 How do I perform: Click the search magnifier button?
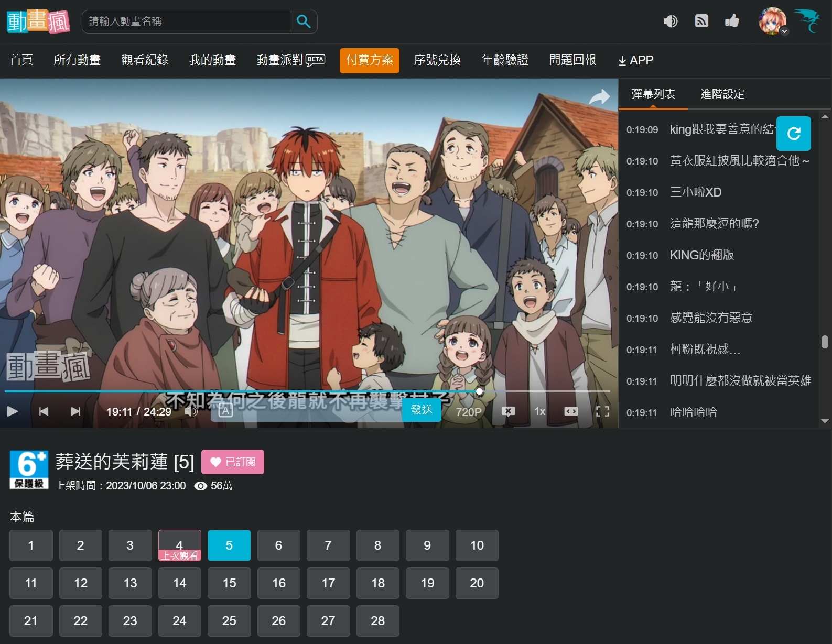coord(304,21)
